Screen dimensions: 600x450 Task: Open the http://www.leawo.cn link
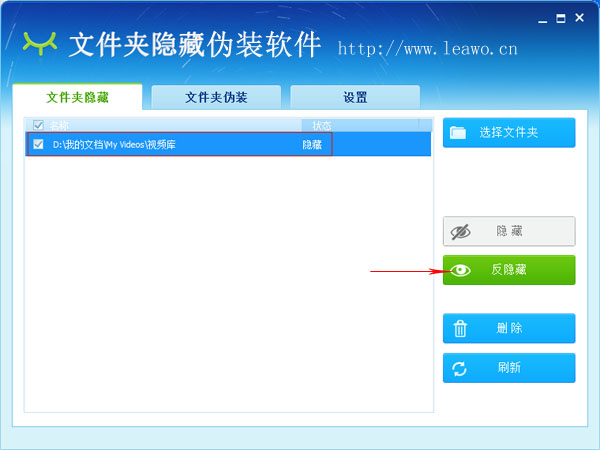tap(427, 49)
